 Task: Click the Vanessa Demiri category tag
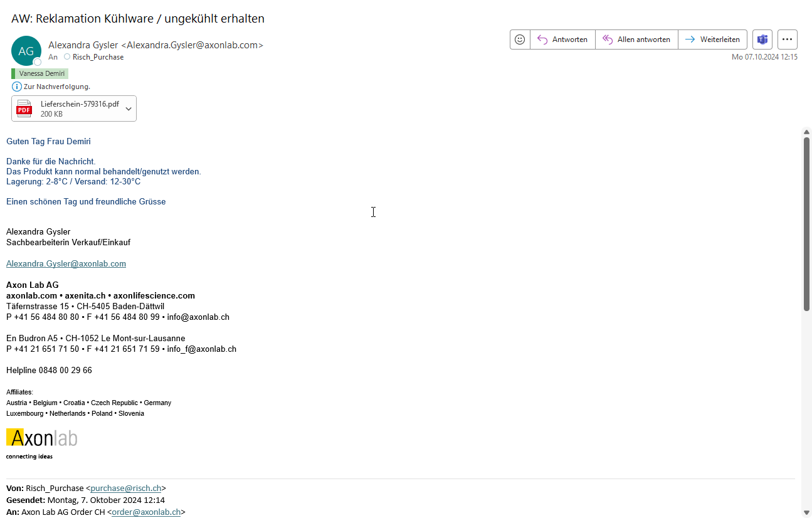(x=40, y=73)
